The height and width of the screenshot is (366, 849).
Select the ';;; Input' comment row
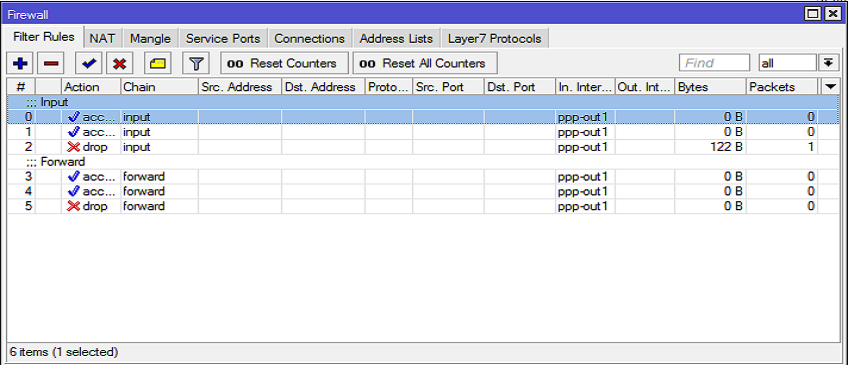click(423, 102)
